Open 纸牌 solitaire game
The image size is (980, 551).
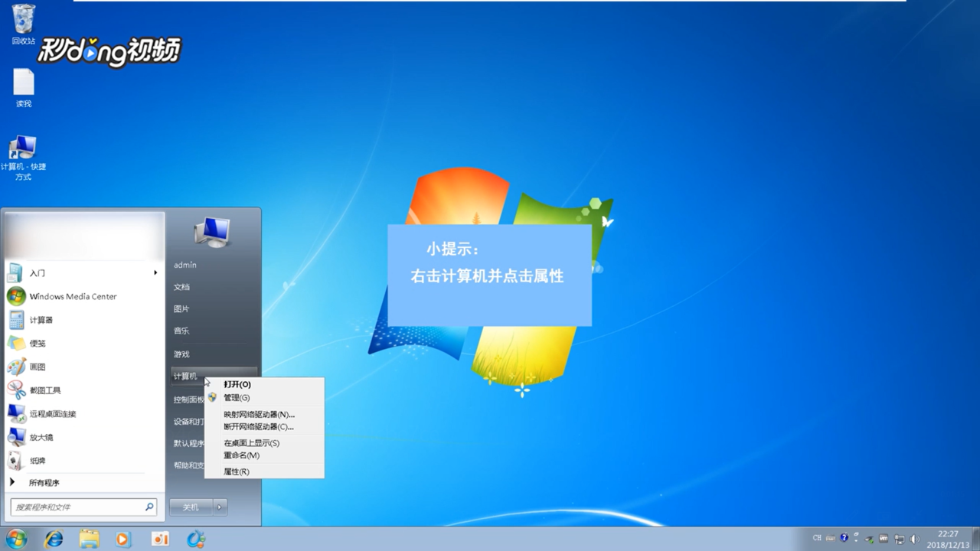[x=83, y=461]
